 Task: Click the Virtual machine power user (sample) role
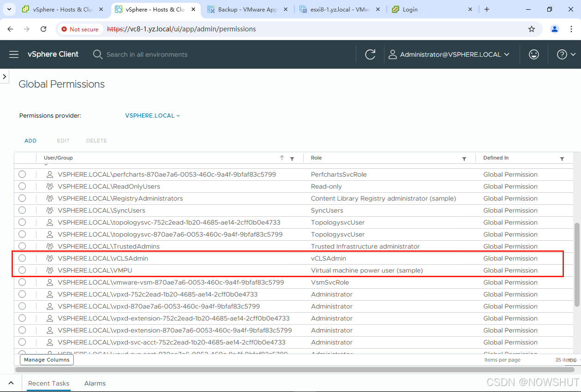(367, 270)
